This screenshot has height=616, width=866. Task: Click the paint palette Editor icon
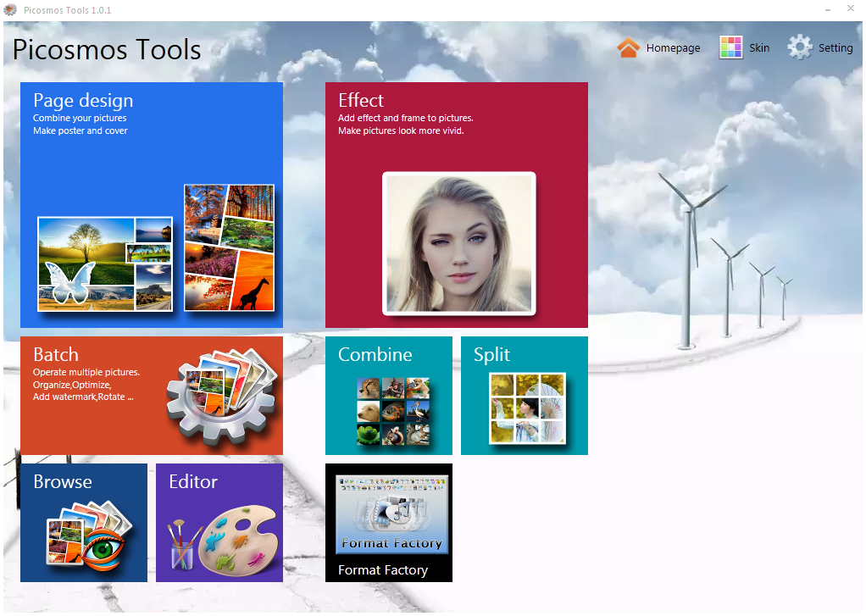tap(224, 541)
